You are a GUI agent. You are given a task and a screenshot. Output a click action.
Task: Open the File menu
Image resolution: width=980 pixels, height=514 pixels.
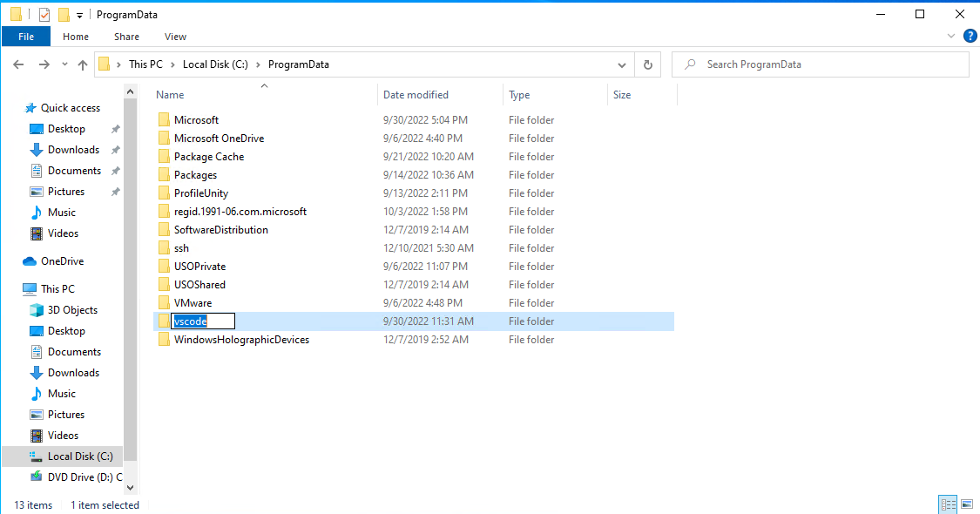click(26, 36)
